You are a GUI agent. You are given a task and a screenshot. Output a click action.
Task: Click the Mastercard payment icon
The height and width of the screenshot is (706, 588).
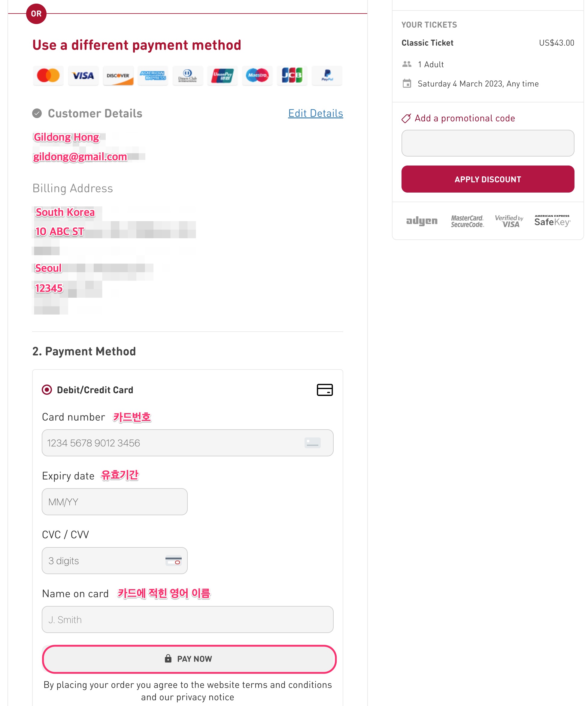(x=48, y=76)
